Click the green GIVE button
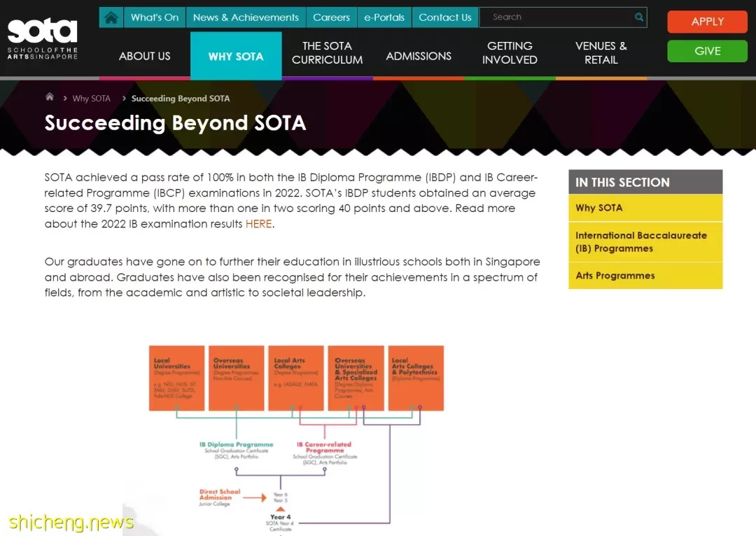This screenshot has width=756, height=536. [x=707, y=51]
